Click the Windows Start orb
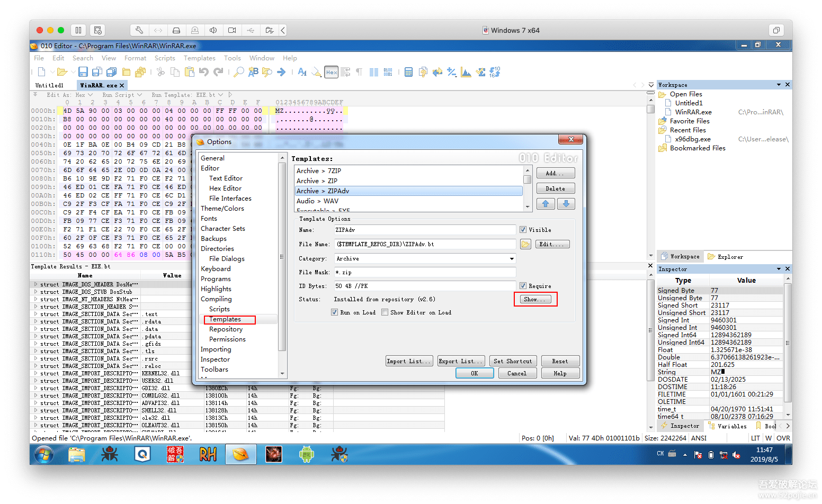 (44, 454)
